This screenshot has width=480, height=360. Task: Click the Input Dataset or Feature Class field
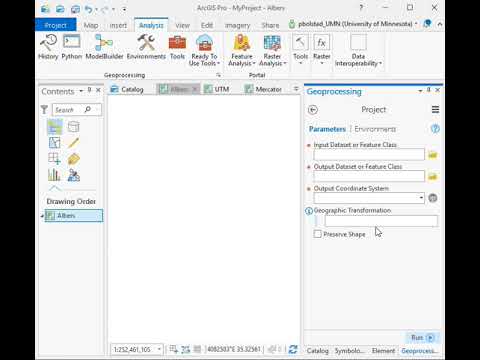(369, 155)
